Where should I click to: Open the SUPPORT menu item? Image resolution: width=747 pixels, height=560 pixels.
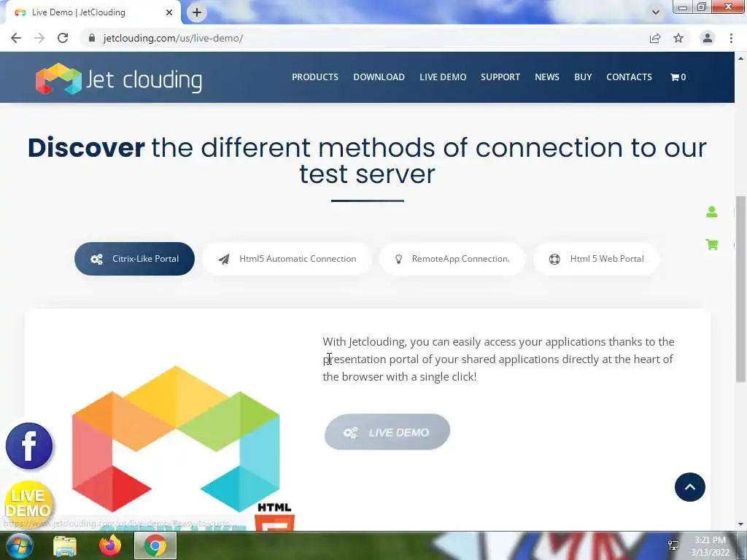point(500,77)
